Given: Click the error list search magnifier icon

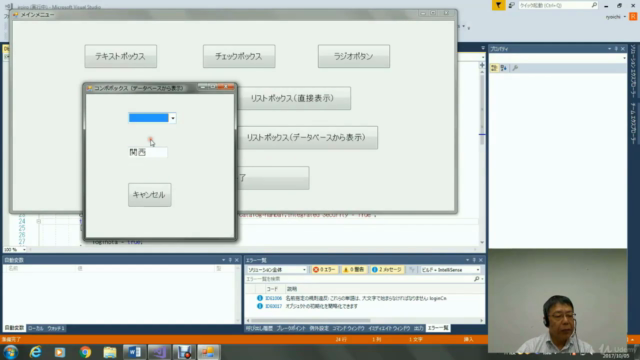Looking at the screenshot, I should 476,279.
